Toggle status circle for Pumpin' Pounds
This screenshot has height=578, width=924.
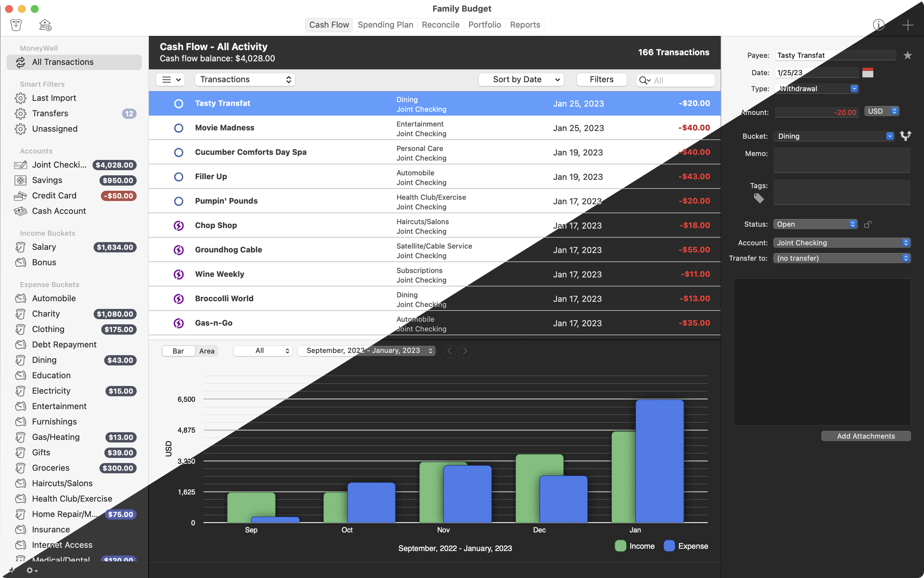point(179,201)
